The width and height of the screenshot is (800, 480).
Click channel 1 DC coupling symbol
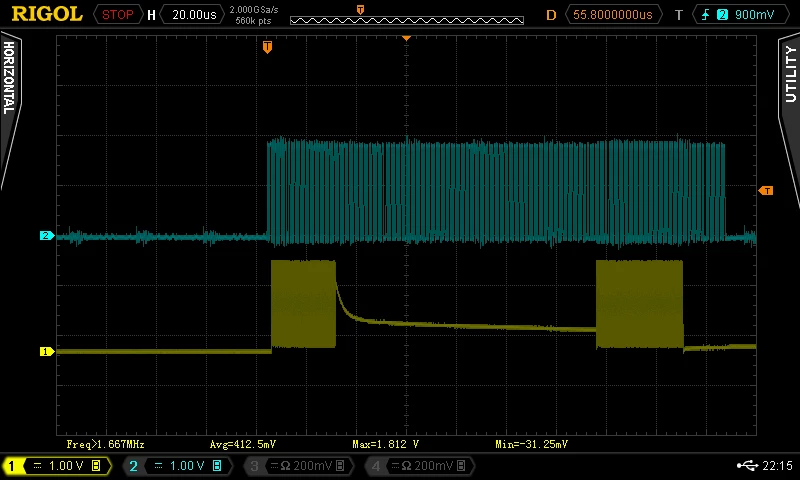(x=38, y=466)
